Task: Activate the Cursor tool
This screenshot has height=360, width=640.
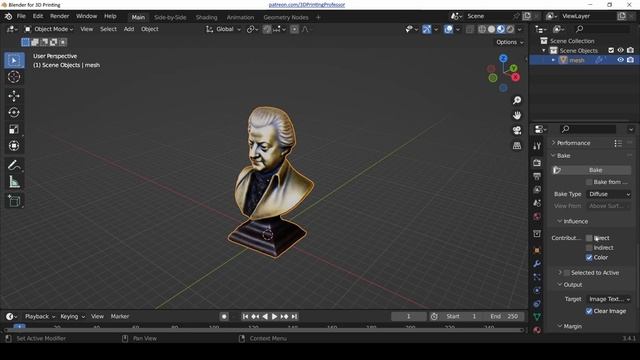Action: click(14, 77)
